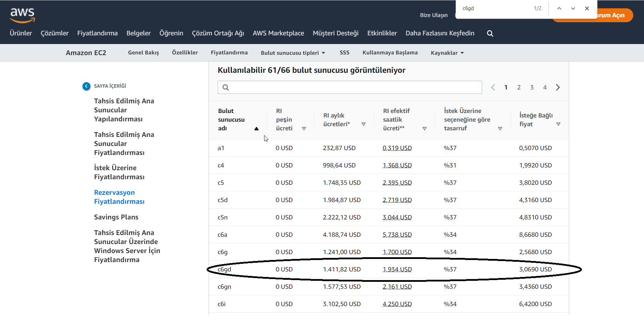644x321 pixels.
Task: Open the Ürünler menu
Action: (21, 33)
